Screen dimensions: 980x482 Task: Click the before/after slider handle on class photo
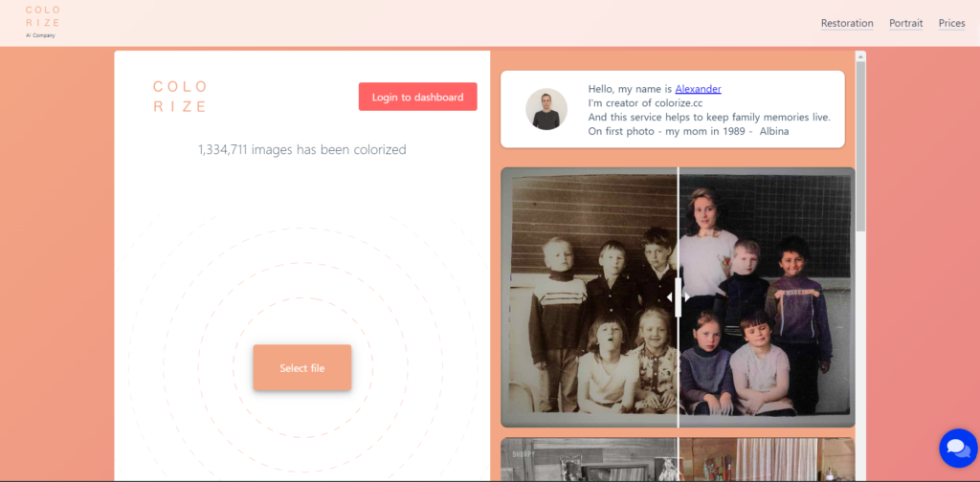click(679, 297)
